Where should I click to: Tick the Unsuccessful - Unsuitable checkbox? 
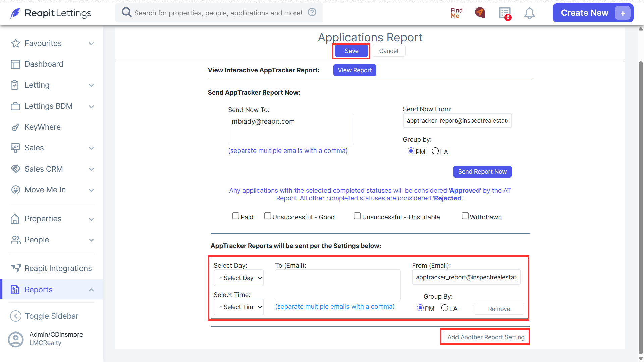(357, 216)
